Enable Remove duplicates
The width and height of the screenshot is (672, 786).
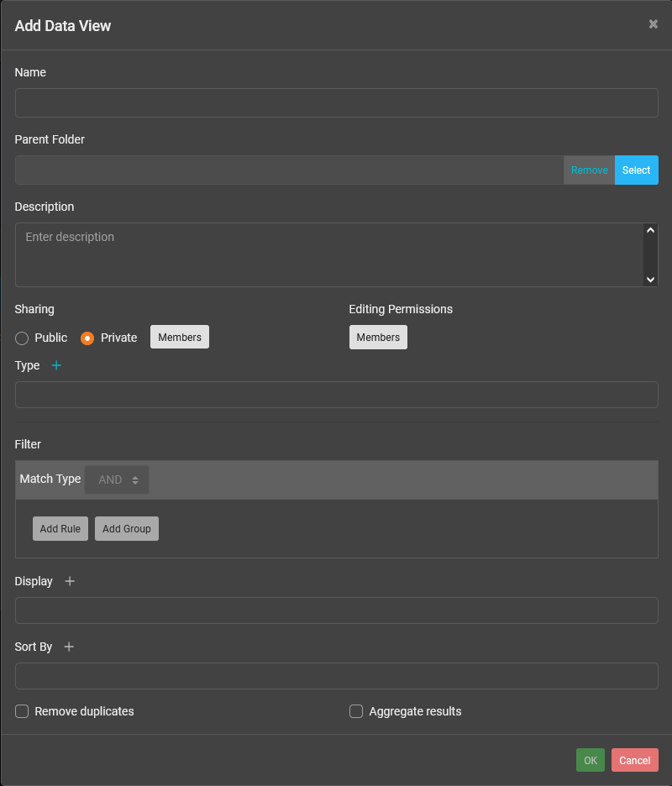[21, 711]
